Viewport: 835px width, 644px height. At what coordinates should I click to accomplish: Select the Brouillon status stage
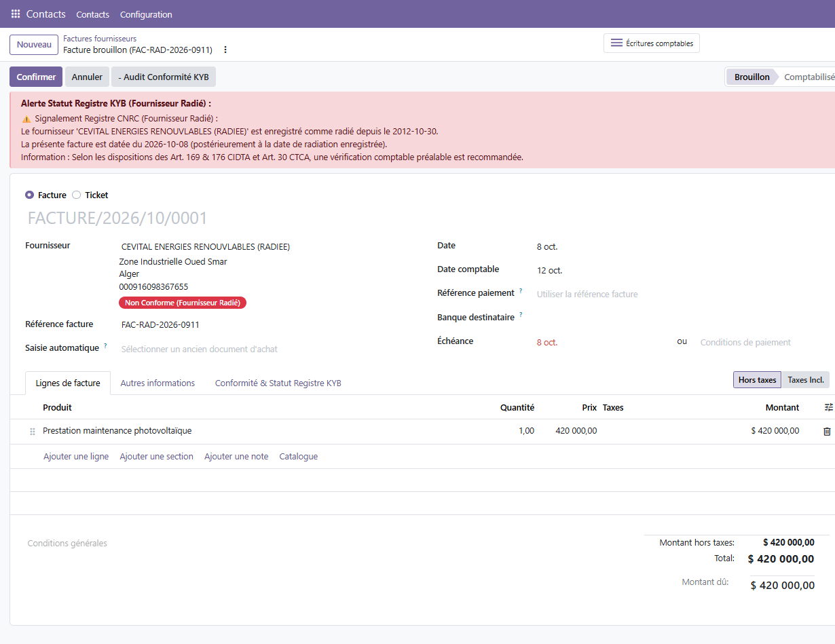[x=751, y=77]
